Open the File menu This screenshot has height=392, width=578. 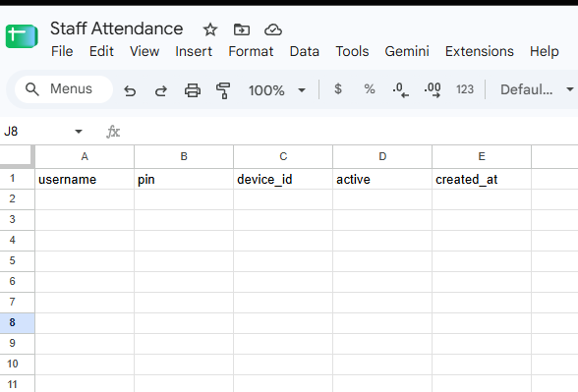pyautogui.click(x=62, y=51)
